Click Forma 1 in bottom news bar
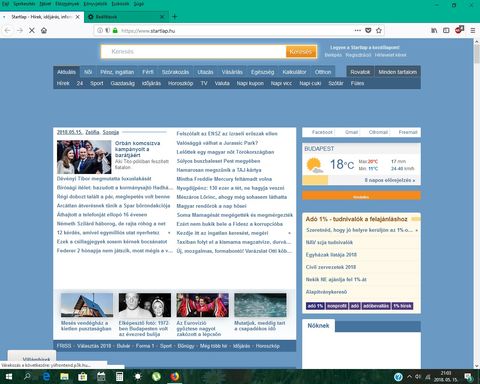The width and height of the screenshot is (480, 384). (x=145, y=346)
